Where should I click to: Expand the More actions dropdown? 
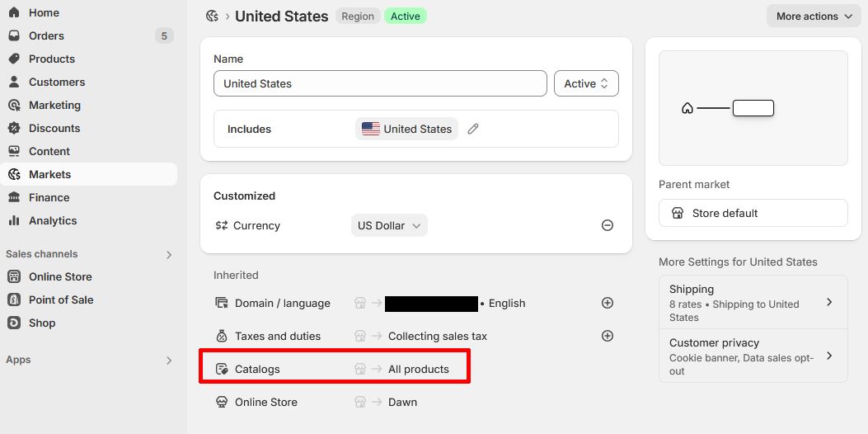coord(814,17)
